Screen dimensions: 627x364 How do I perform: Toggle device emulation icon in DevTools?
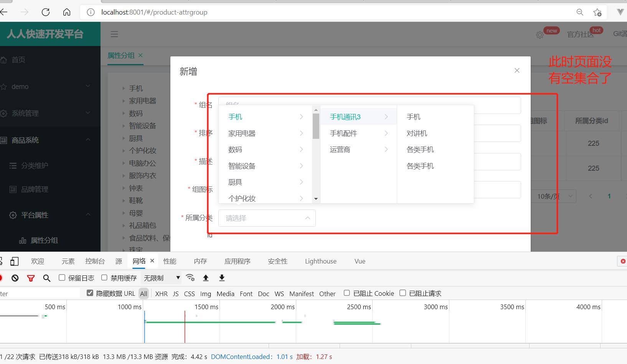pyautogui.click(x=14, y=261)
